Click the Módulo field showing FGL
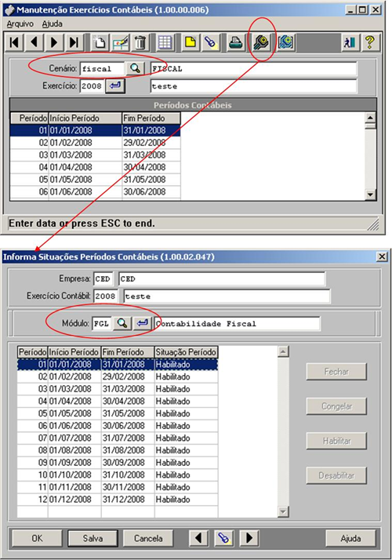Viewport: 392px width, 560px height. point(102,324)
